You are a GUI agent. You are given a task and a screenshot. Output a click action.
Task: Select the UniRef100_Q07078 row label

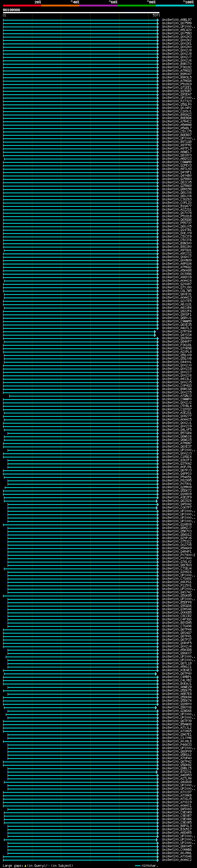(176, 213)
